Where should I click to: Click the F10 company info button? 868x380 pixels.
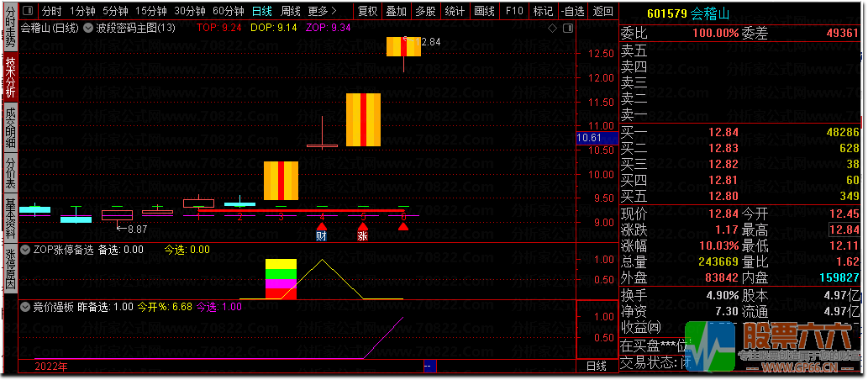514,12
